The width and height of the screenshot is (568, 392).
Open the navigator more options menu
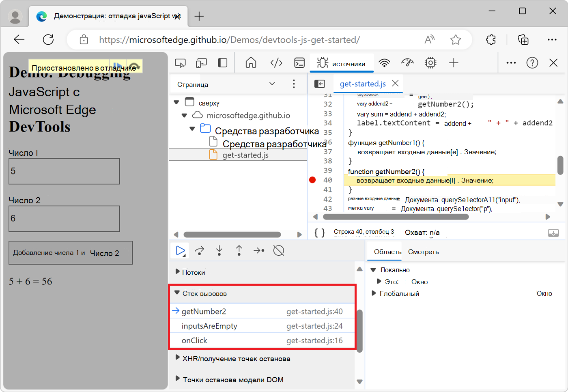coord(294,84)
